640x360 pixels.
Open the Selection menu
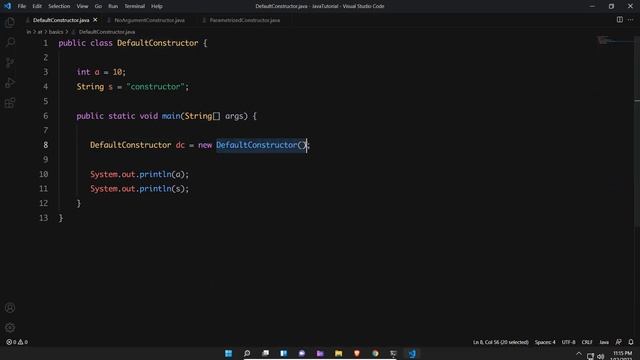[59, 6]
